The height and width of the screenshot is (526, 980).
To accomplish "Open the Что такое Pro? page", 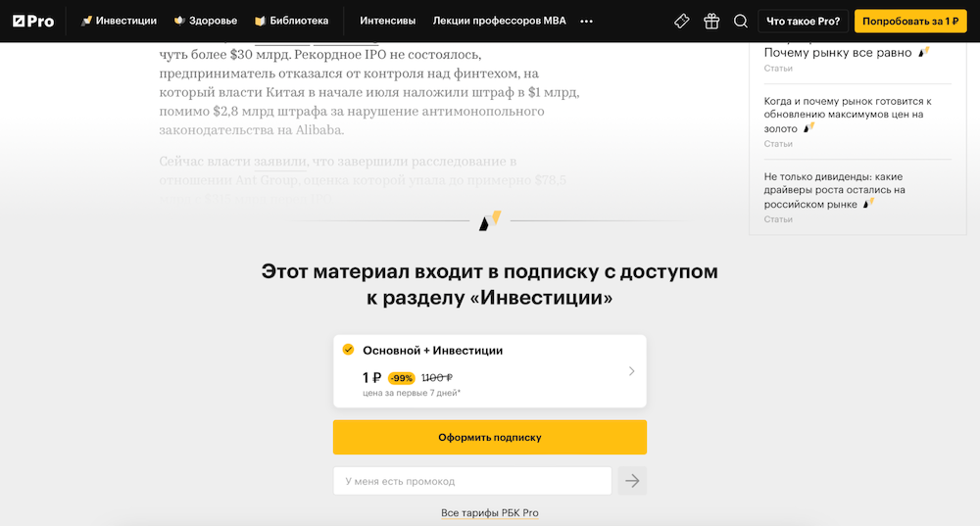I will (x=804, y=22).
